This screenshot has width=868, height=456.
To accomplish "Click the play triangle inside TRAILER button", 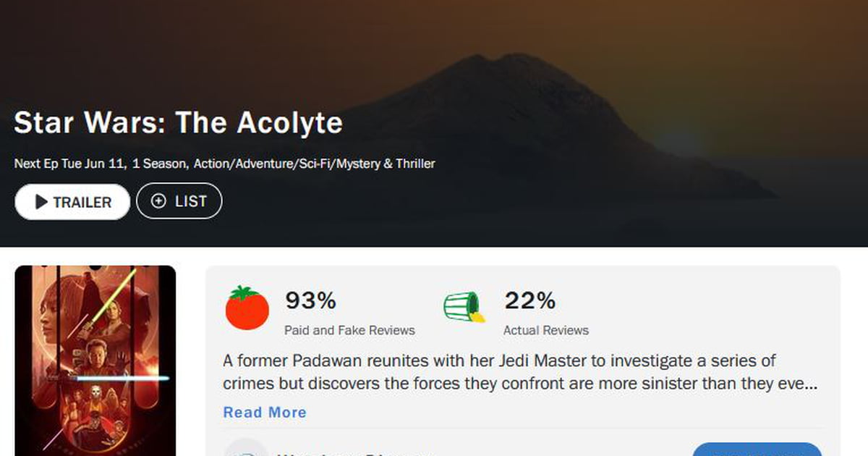I will [41, 202].
